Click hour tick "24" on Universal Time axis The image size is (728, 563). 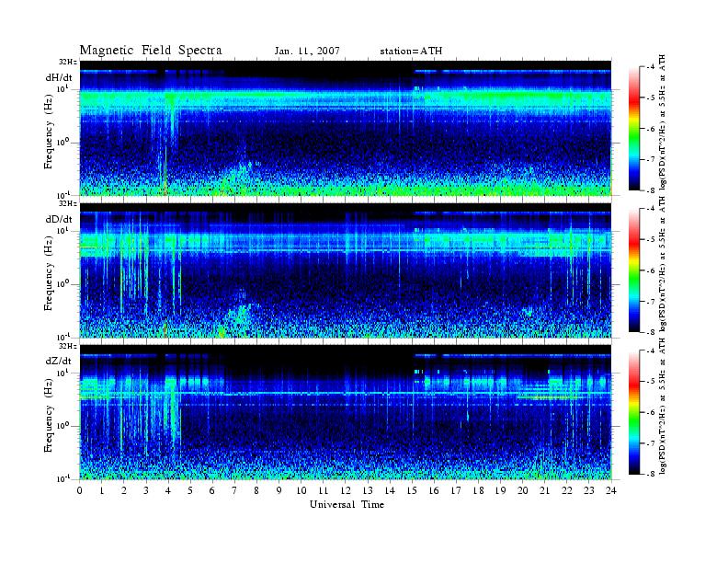[x=611, y=491]
